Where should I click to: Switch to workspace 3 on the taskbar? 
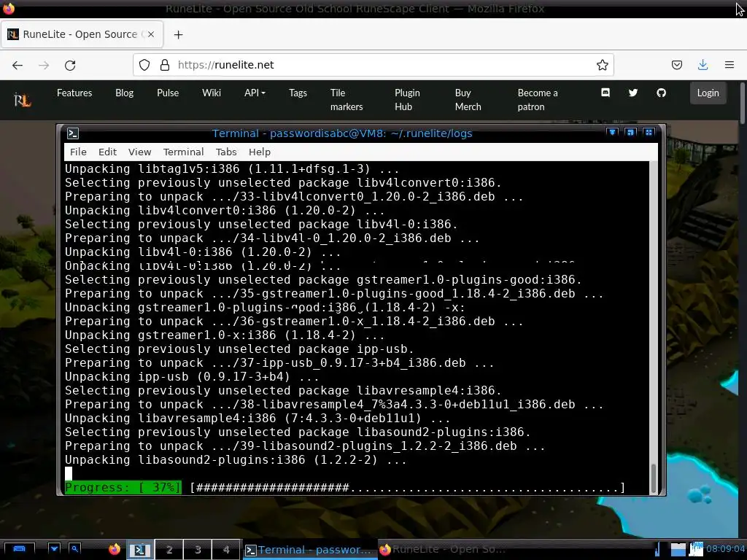(x=198, y=550)
